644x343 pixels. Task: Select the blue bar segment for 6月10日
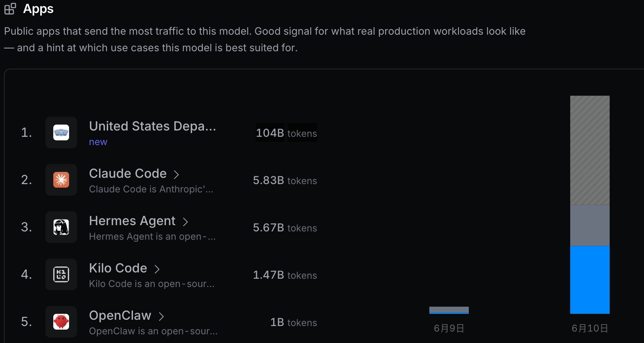pos(590,280)
